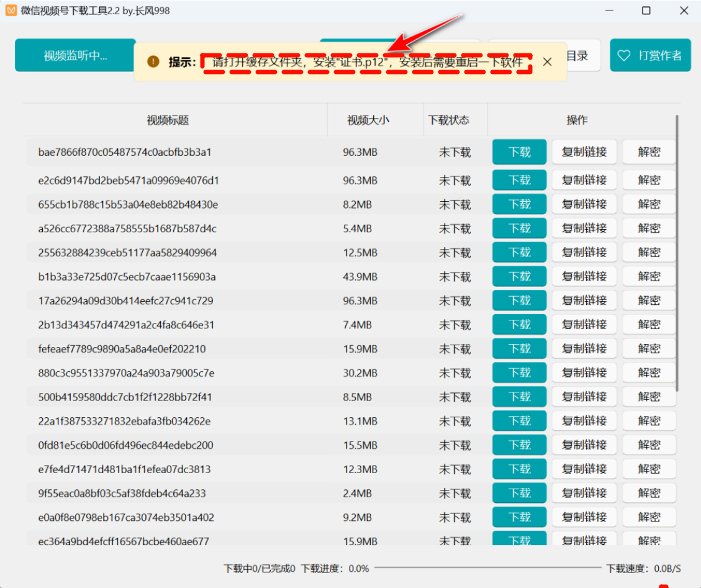Click 解密 for e2c6d9147bd2beb5471a09969e4076d1
This screenshot has width=701, height=588.
point(649,180)
